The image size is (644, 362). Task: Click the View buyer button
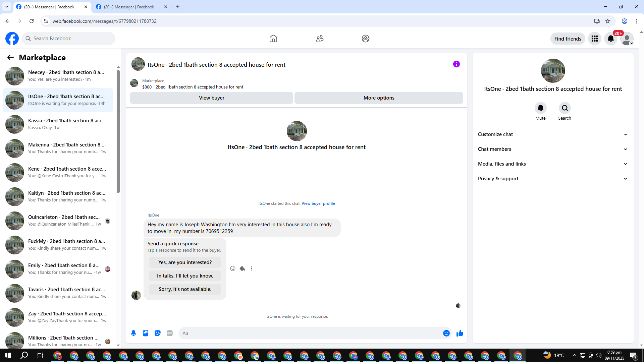coord(212,98)
